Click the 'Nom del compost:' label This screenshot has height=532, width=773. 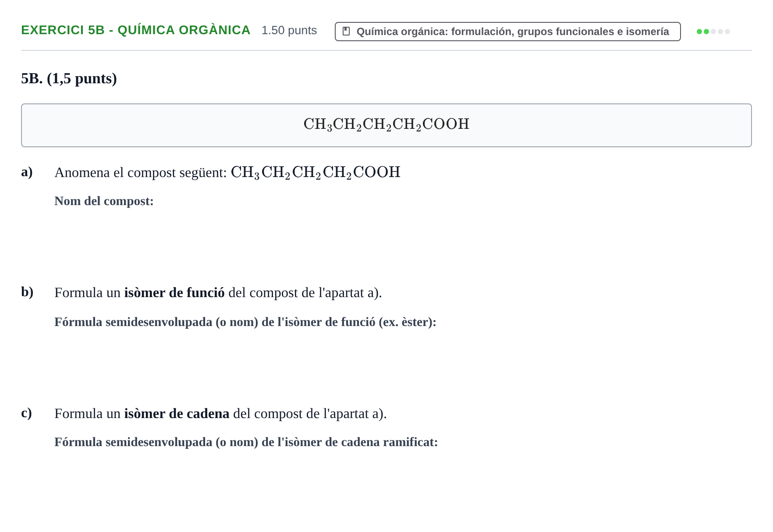(x=104, y=201)
